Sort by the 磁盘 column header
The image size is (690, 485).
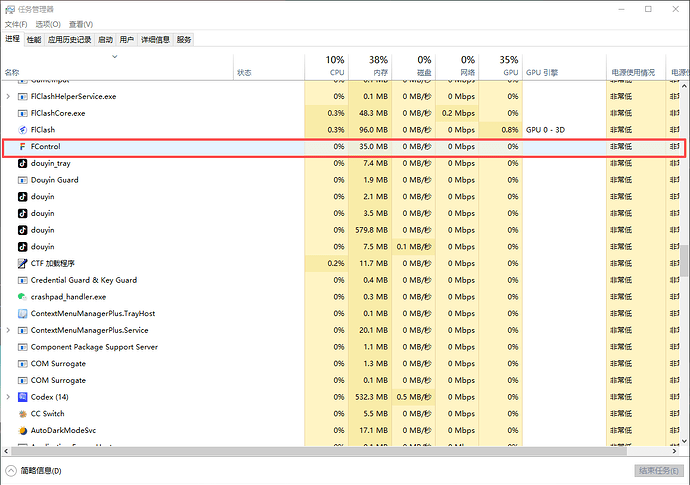pos(413,66)
